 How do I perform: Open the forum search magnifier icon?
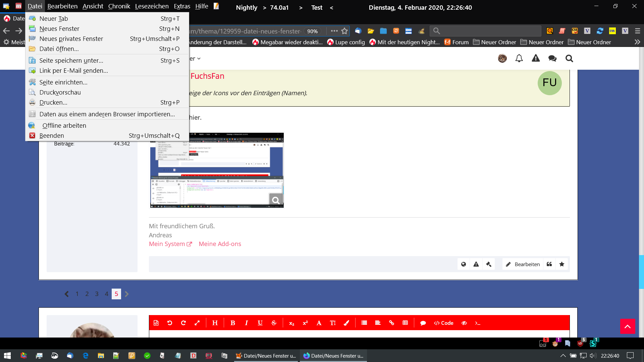coord(569,58)
